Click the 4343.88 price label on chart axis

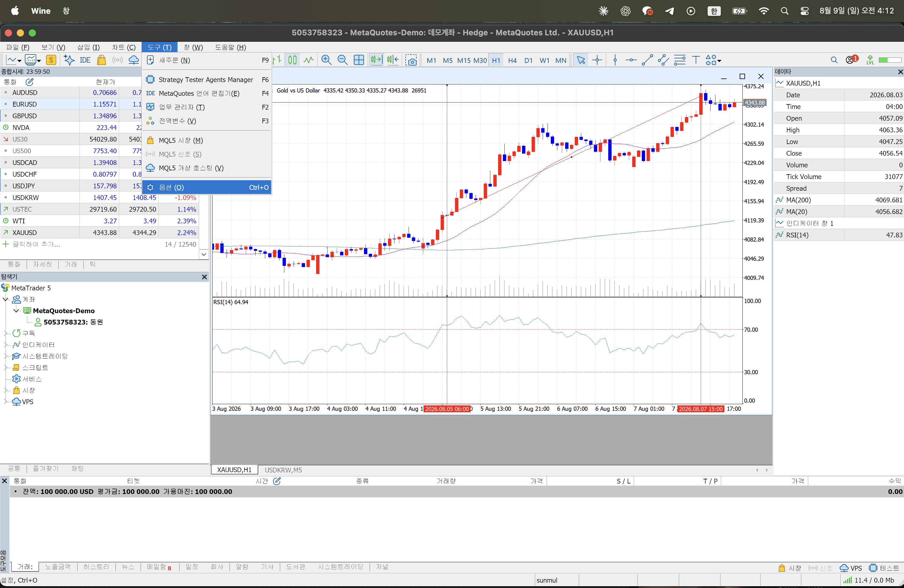click(x=754, y=103)
